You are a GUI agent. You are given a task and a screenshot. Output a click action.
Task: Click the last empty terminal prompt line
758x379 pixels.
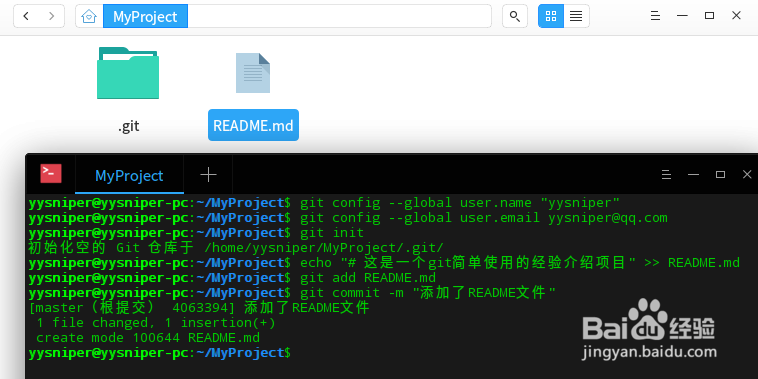point(160,353)
